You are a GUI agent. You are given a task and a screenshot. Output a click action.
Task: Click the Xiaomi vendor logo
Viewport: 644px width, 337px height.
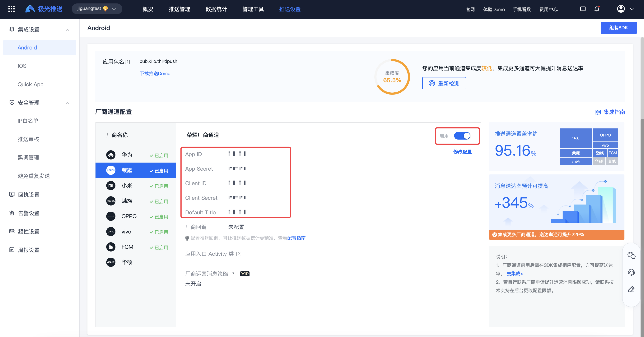(x=111, y=186)
